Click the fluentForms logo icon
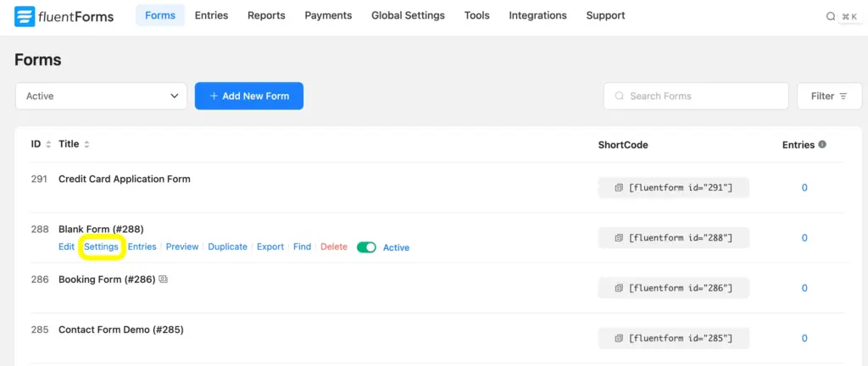This screenshot has height=366, width=868. (25, 17)
